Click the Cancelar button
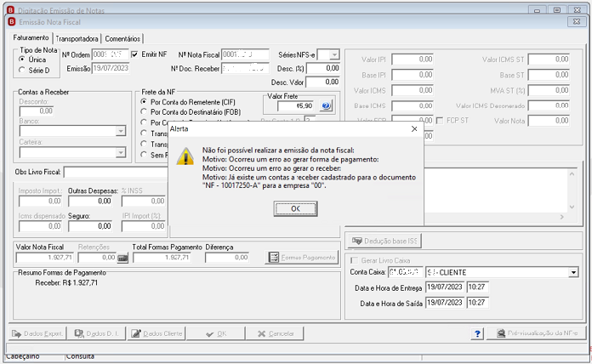This screenshot has height=364, width=592. coord(276,333)
